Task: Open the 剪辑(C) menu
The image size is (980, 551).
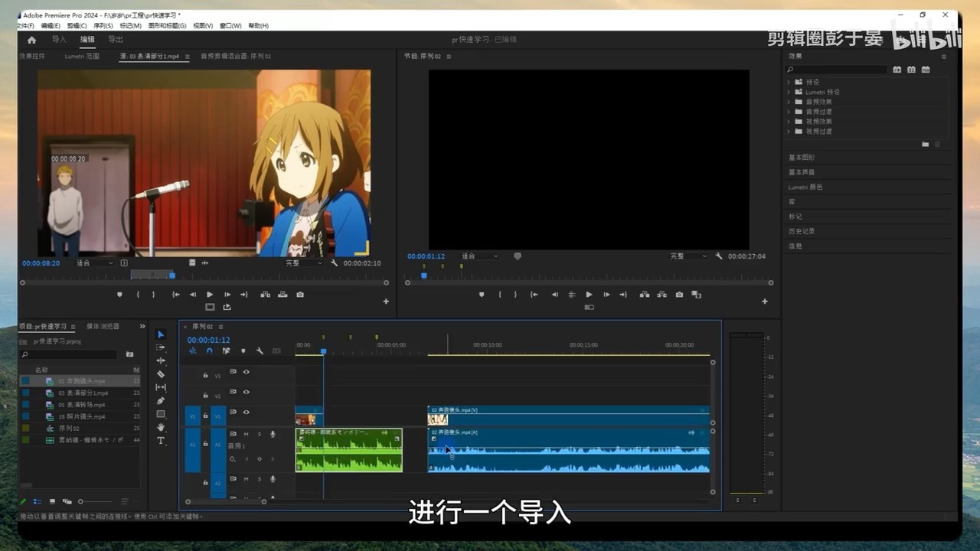Action: 77,26
